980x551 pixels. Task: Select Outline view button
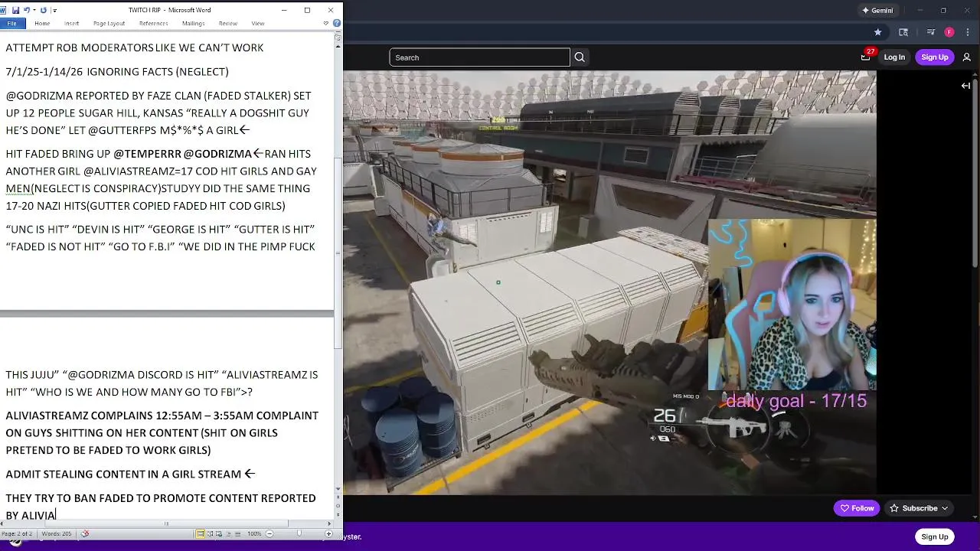click(x=229, y=533)
